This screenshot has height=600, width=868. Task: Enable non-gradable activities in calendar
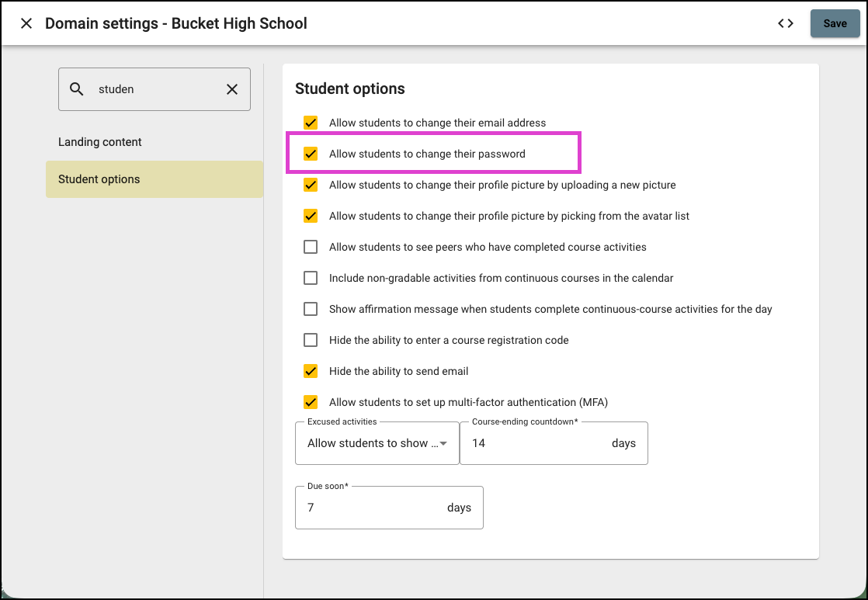coord(311,278)
